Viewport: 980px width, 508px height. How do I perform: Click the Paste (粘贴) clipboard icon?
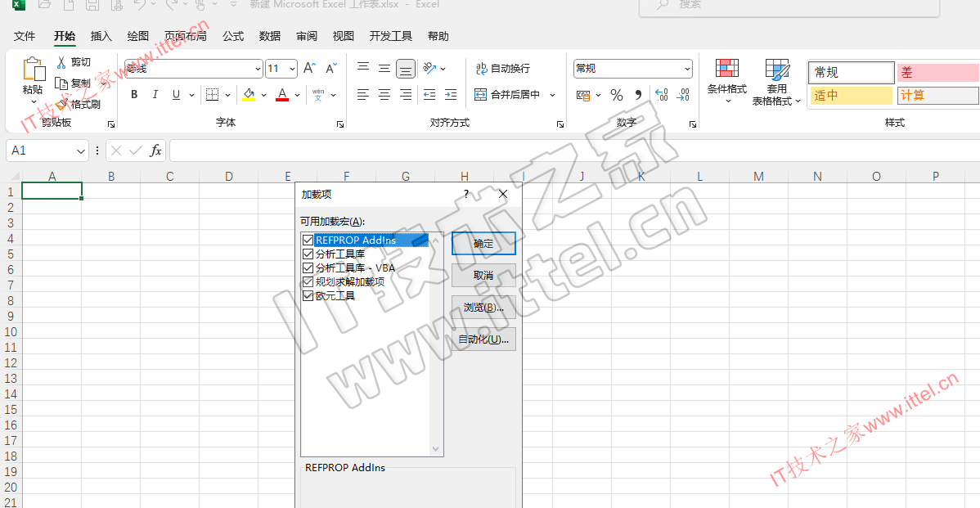(x=33, y=69)
